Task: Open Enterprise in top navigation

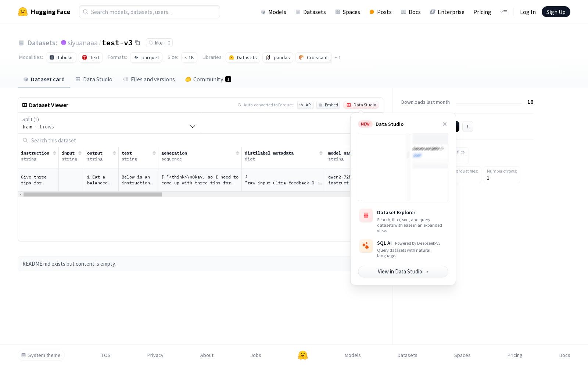Action: click(447, 12)
